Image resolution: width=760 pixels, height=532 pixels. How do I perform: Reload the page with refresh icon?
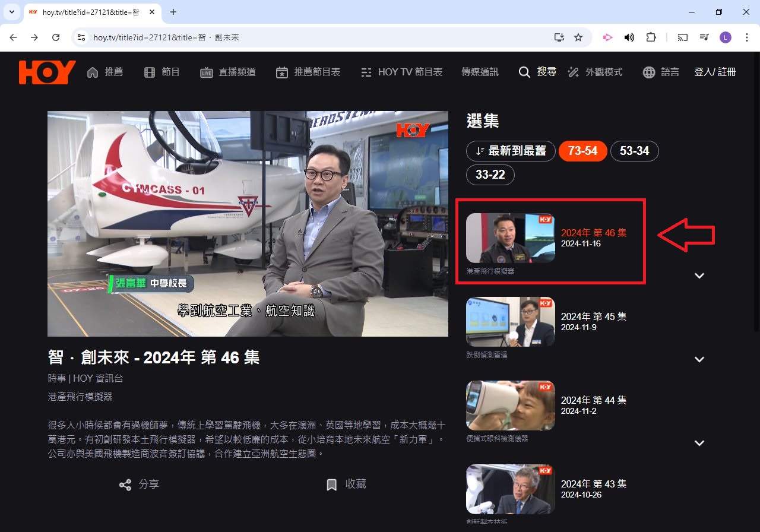(x=56, y=37)
